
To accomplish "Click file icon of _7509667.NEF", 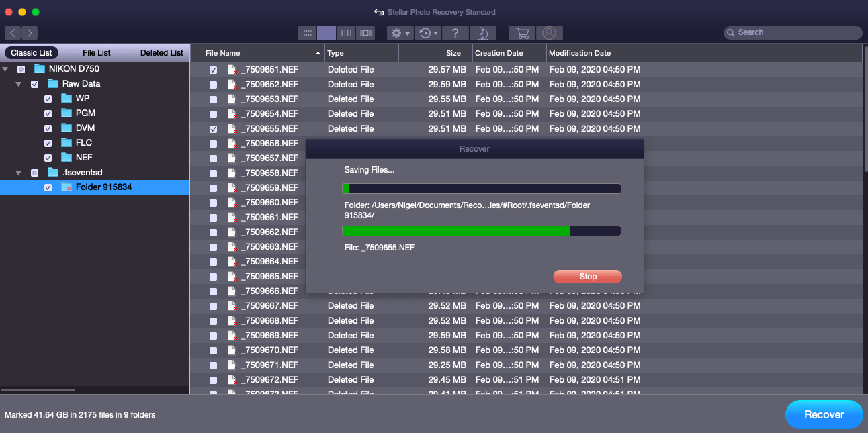I will coord(232,305).
